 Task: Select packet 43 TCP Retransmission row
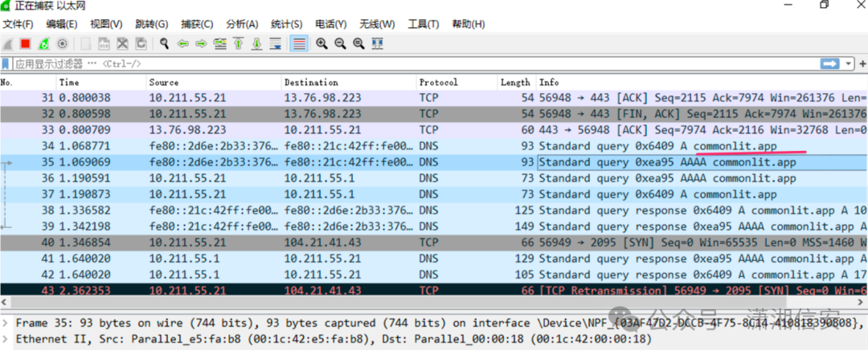[434, 291]
